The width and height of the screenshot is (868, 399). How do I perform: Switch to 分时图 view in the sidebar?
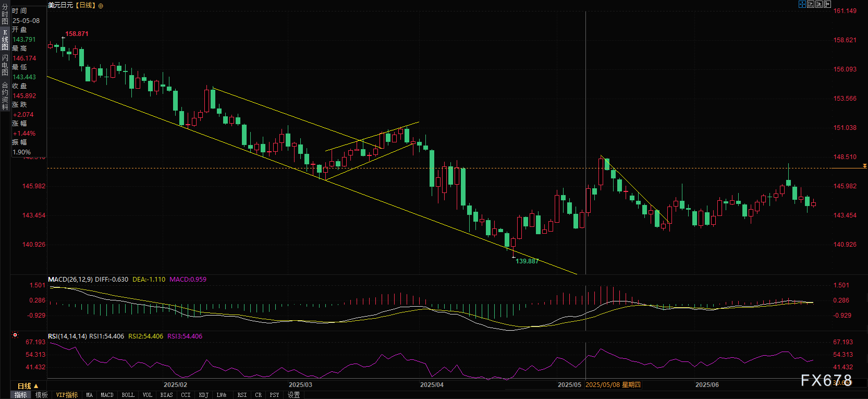click(5, 14)
